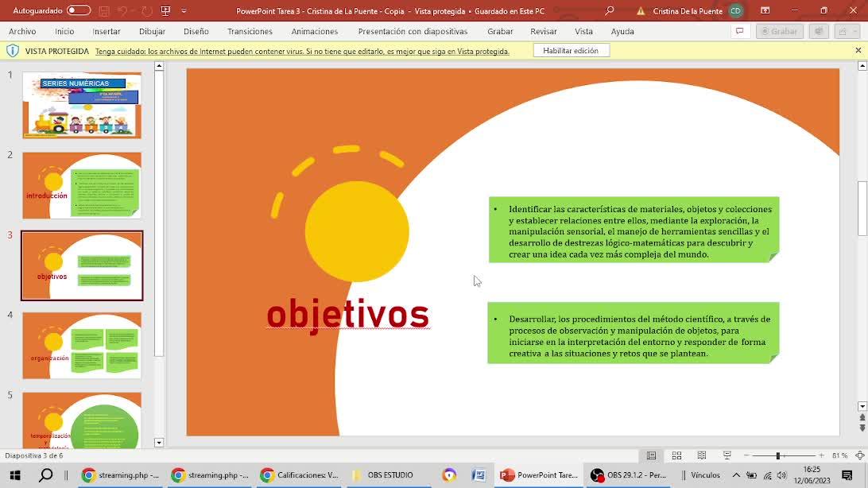Screen dimensions: 868x488
Task: Toggle the Autoguardado switch
Action: (78, 11)
